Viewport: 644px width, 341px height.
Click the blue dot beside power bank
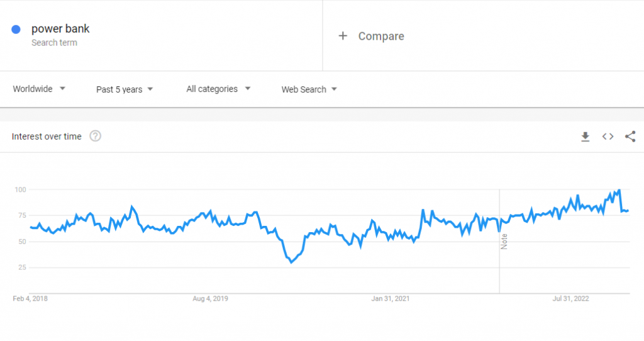click(x=16, y=29)
